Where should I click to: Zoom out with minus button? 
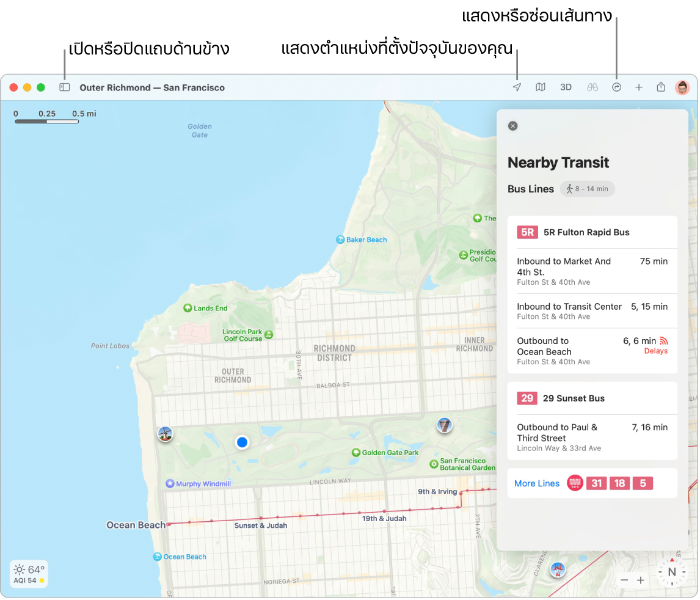click(624, 580)
